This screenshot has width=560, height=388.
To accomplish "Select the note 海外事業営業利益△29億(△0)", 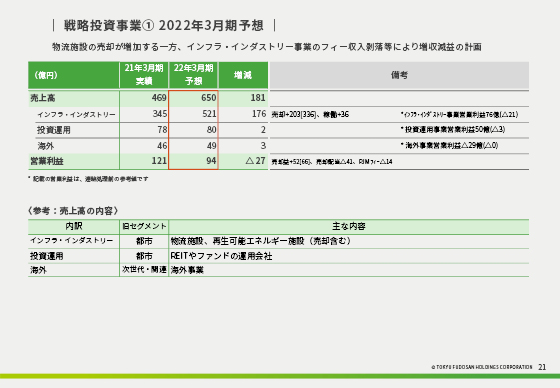I will [x=449, y=145].
